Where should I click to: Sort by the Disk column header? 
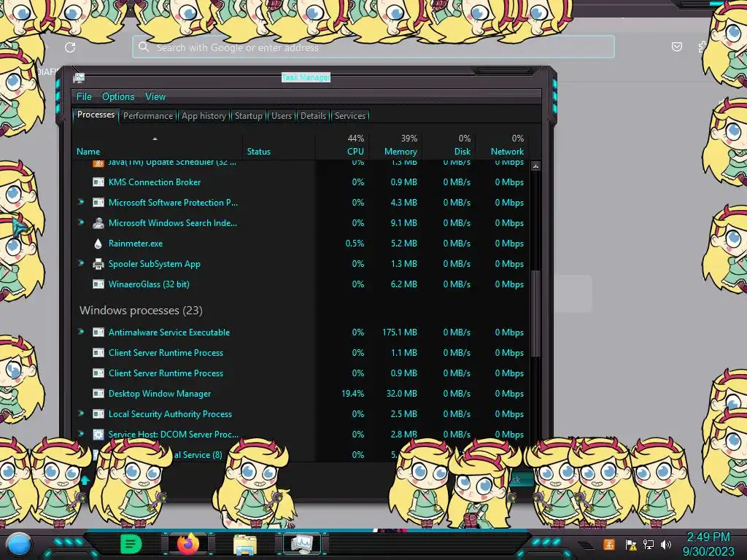pyautogui.click(x=462, y=152)
